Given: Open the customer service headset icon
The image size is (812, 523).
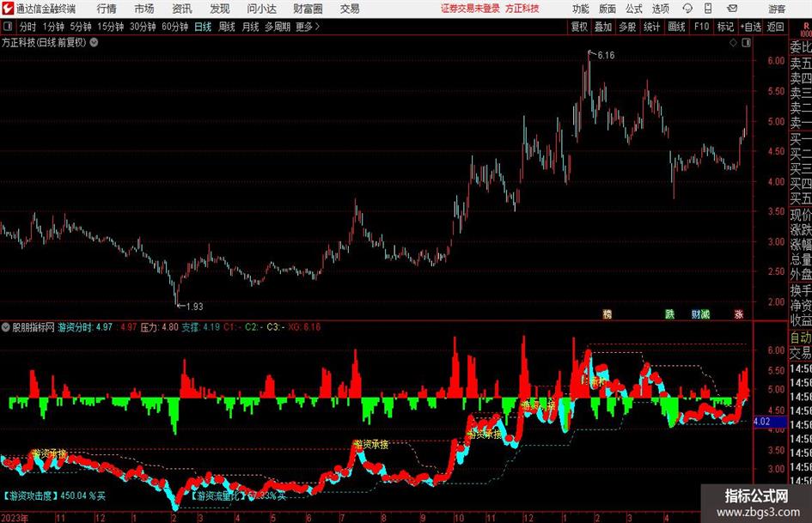Looking at the screenshot, I should tap(687, 9).
